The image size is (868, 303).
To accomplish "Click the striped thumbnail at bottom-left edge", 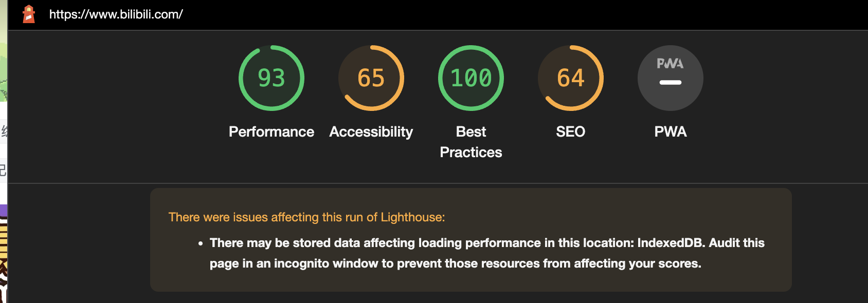I will coord(4,260).
